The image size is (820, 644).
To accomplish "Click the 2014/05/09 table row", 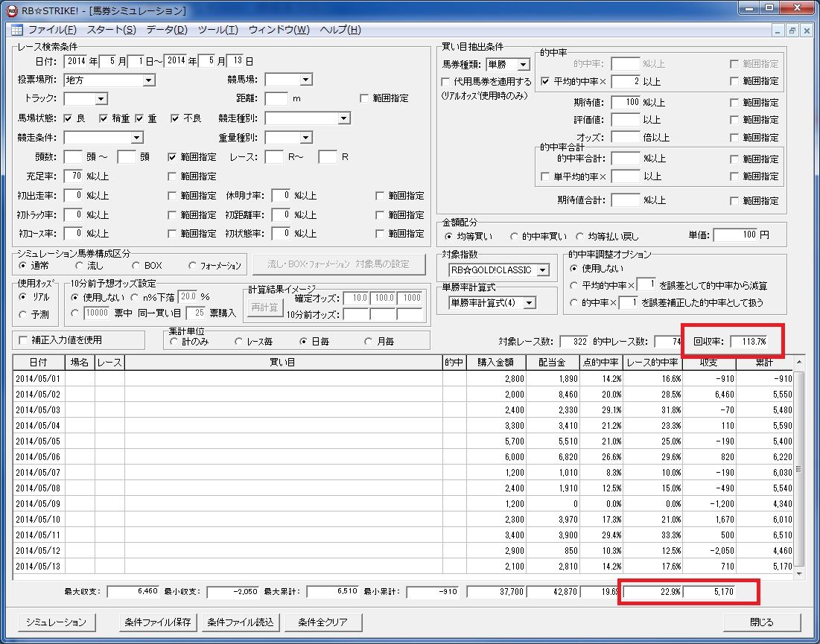I will coord(403,505).
